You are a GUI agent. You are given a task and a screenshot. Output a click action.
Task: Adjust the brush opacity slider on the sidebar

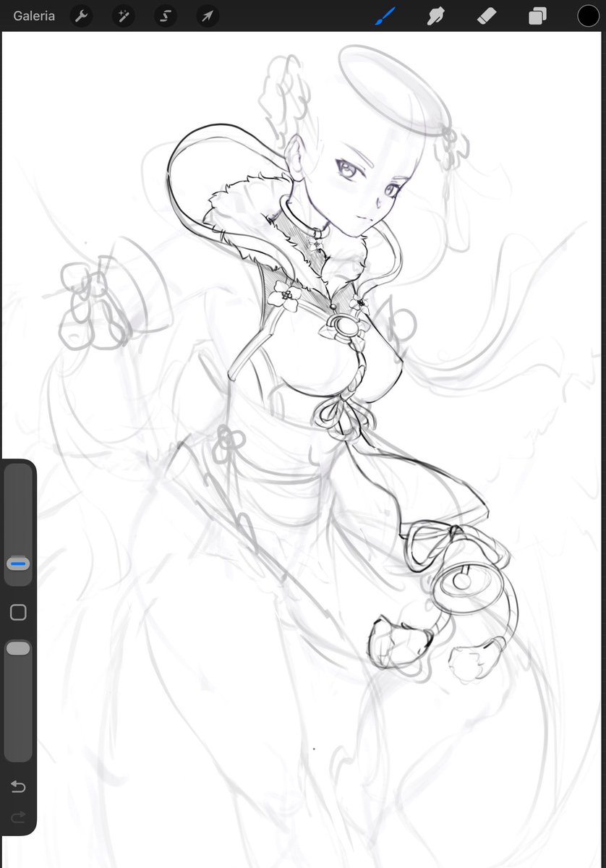click(x=17, y=648)
